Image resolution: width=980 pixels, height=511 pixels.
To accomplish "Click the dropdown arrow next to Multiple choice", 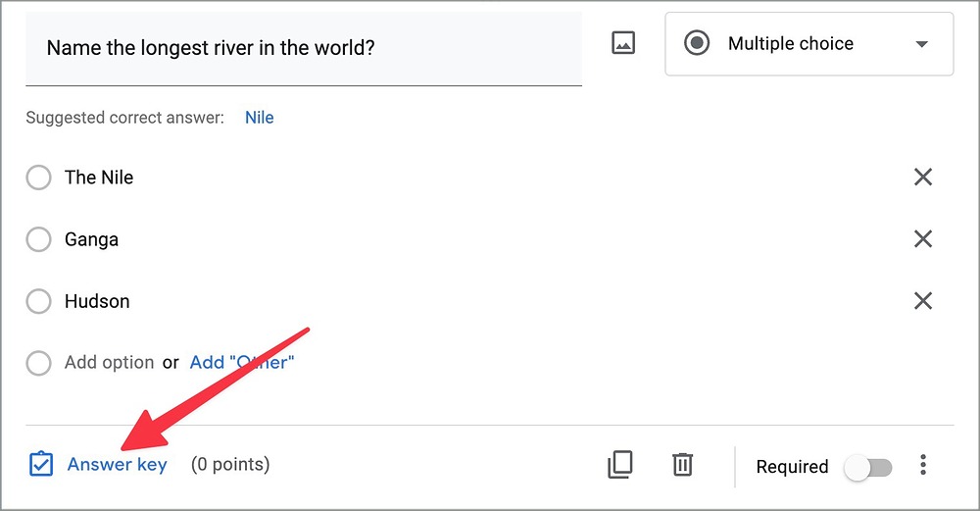I will click(920, 44).
